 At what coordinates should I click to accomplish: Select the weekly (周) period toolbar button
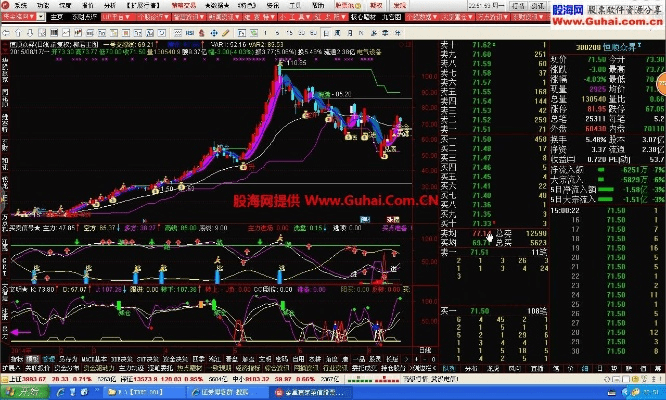pyautogui.click(x=337, y=33)
